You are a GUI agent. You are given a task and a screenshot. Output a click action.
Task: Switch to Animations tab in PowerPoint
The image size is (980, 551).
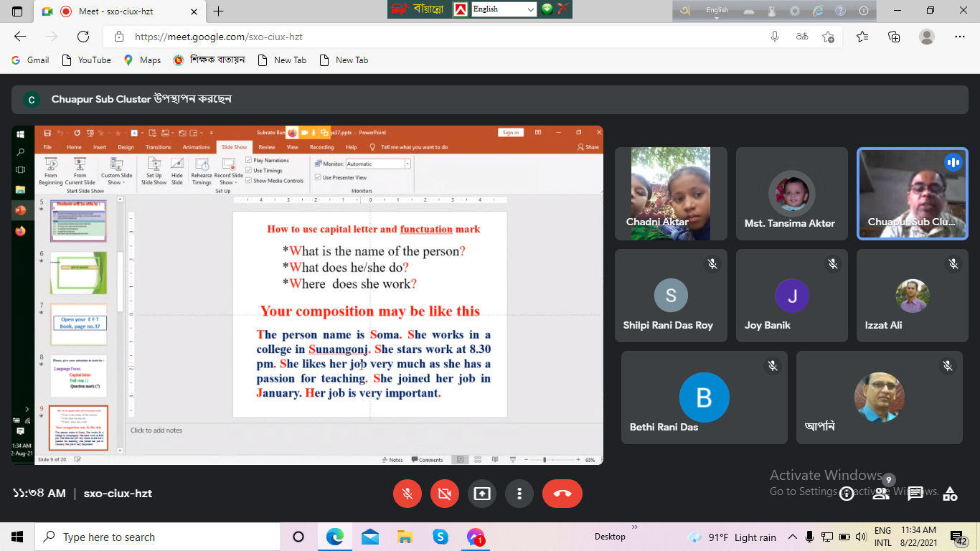(x=196, y=147)
